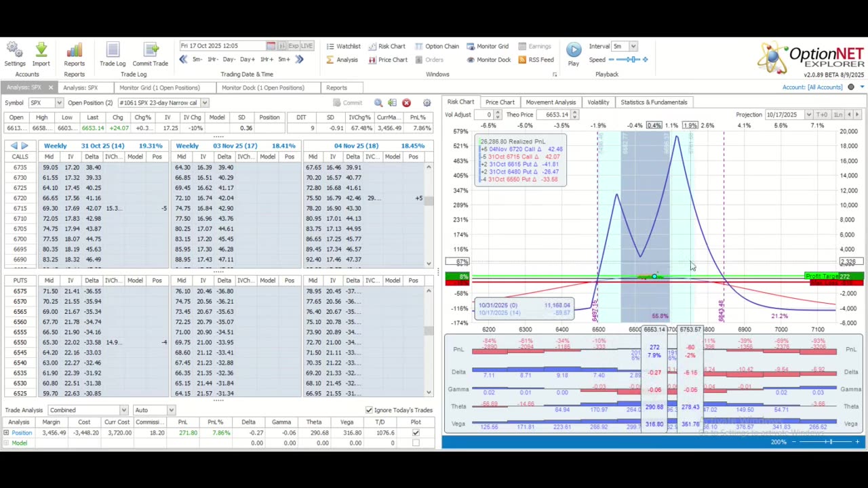Open the Trade Analysis Combined dropdown
This screenshot has height=488, width=868.
[123, 410]
